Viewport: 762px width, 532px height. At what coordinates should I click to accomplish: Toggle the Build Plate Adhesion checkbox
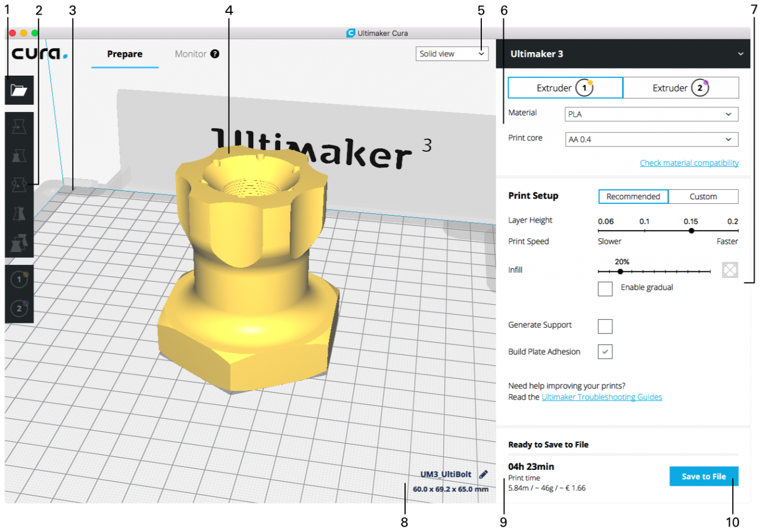[x=605, y=352]
